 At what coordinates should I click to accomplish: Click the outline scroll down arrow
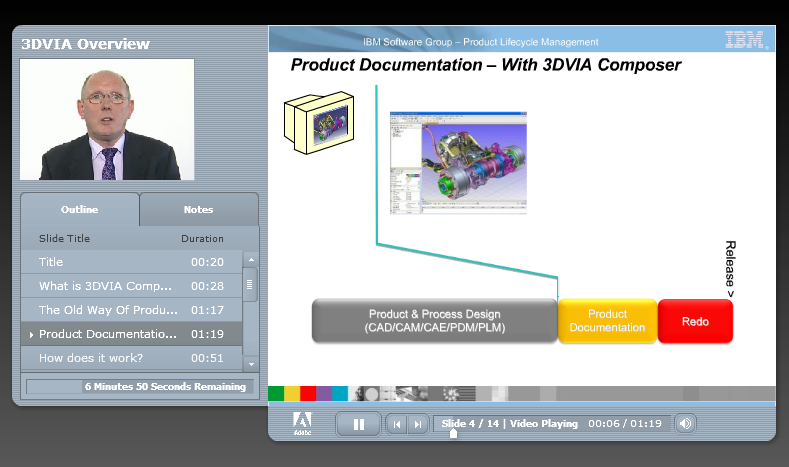click(x=251, y=364)
